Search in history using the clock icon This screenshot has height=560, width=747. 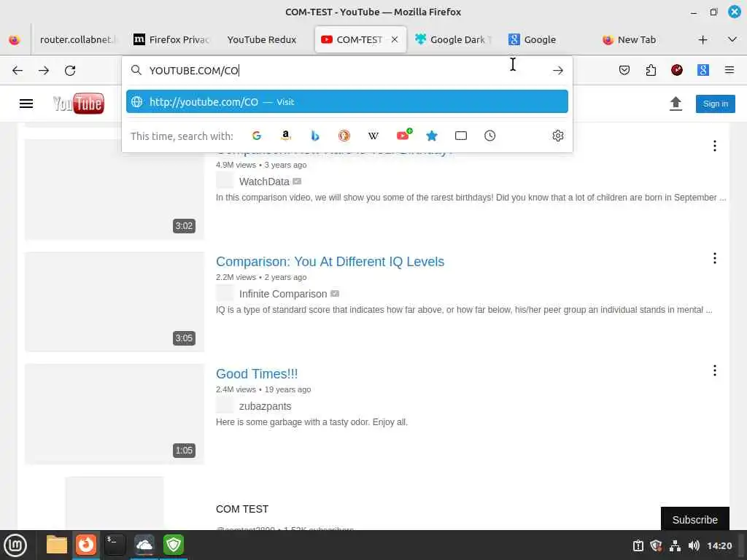(x=489, y=136)
